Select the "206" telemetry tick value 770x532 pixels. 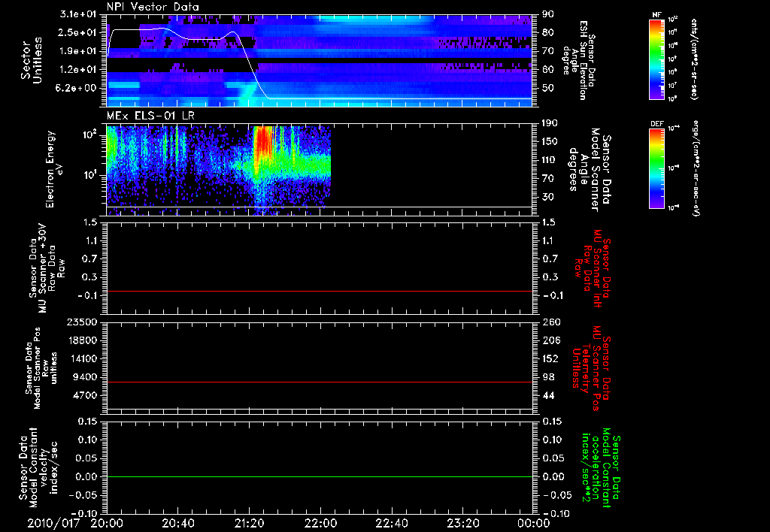pyautogui.click(x=550, y=340)
